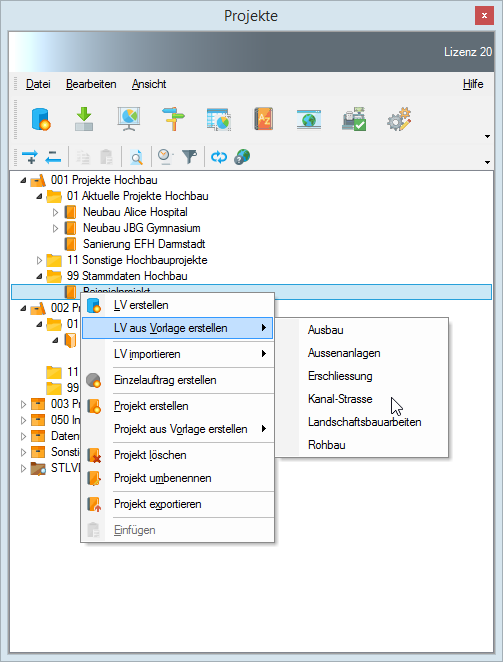This screenshot has height=662, width=503.
Task: Click the icon beside Projekt erstellen
Action: (94, 406)
